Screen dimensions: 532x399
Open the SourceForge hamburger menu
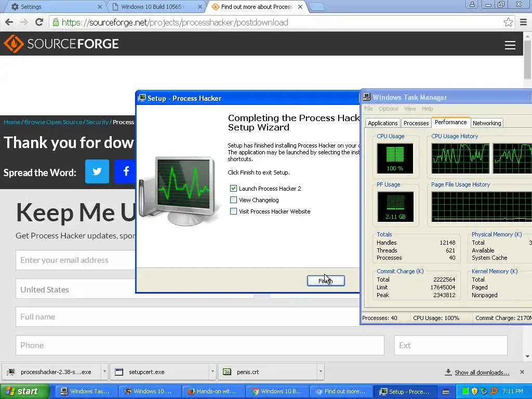[x=510, y=45]
